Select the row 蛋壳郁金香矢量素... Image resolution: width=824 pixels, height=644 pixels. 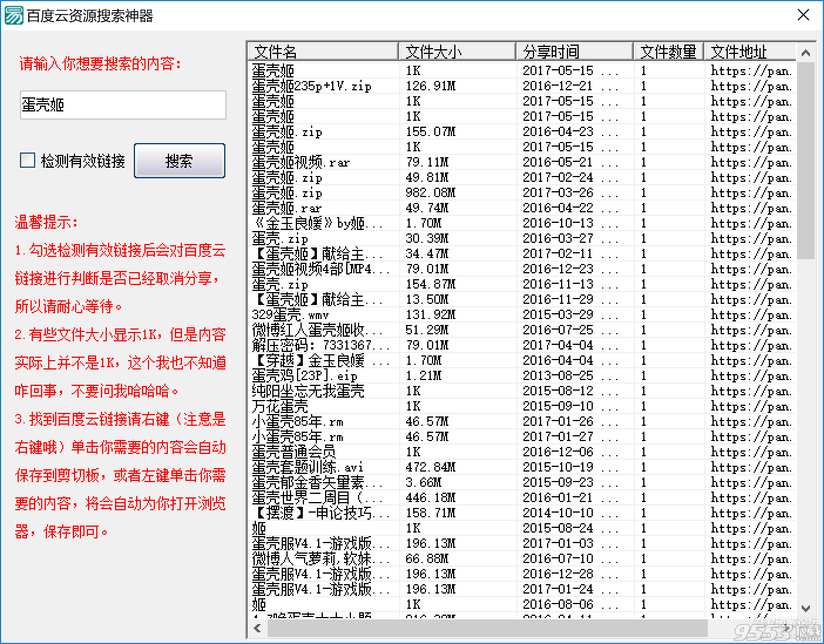(x=522, y=483)
